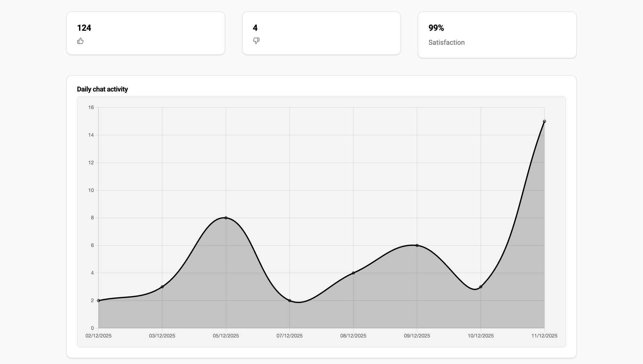Click the 10/12/2025 dip marker
643x364 pixels.
[481, 286]
